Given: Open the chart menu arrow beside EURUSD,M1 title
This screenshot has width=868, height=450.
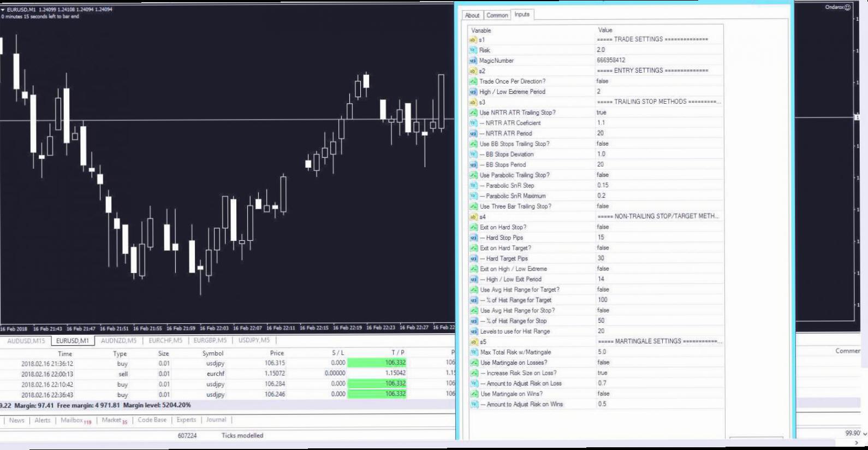Looking at the screenshot, I should click(x=3, y=9).
